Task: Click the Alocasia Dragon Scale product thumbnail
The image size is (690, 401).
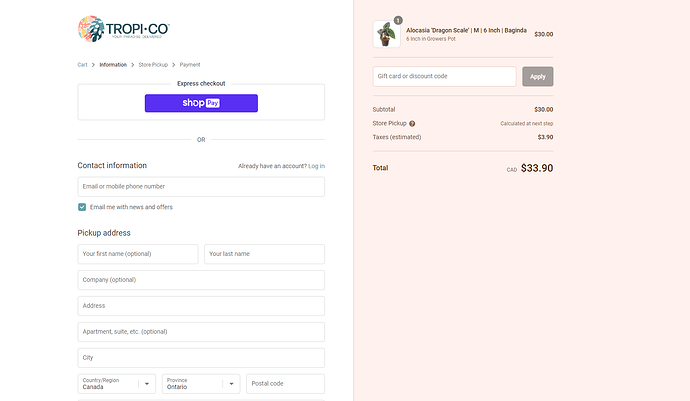Action: tap(386, 34)
